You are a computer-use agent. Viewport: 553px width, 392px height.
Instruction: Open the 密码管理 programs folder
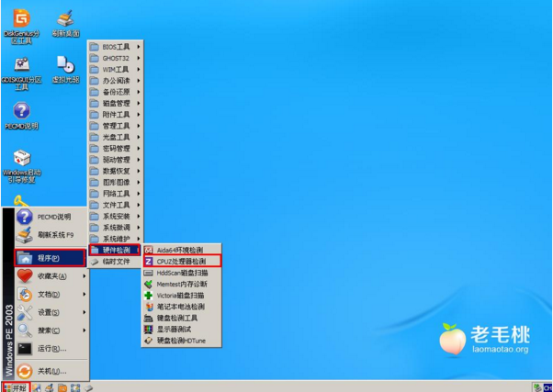click(115, 148)
